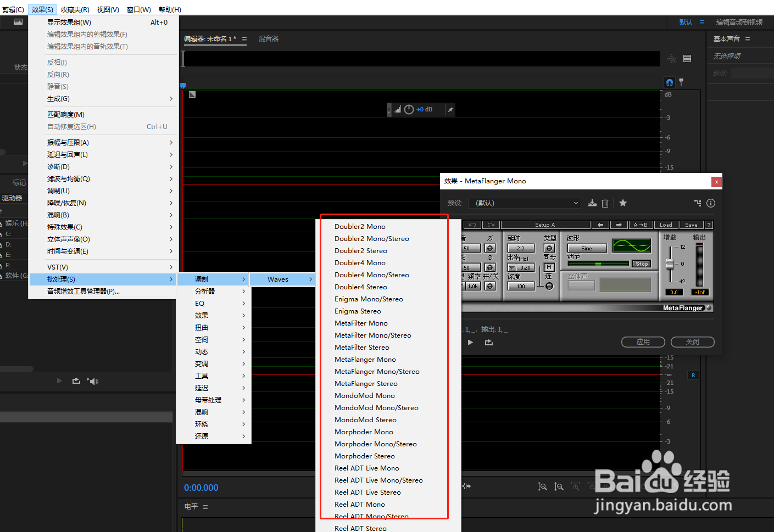The width and height of the screenshot is (774, 532).
Task: Preview play button in effect window
Action: click(470, 342)
